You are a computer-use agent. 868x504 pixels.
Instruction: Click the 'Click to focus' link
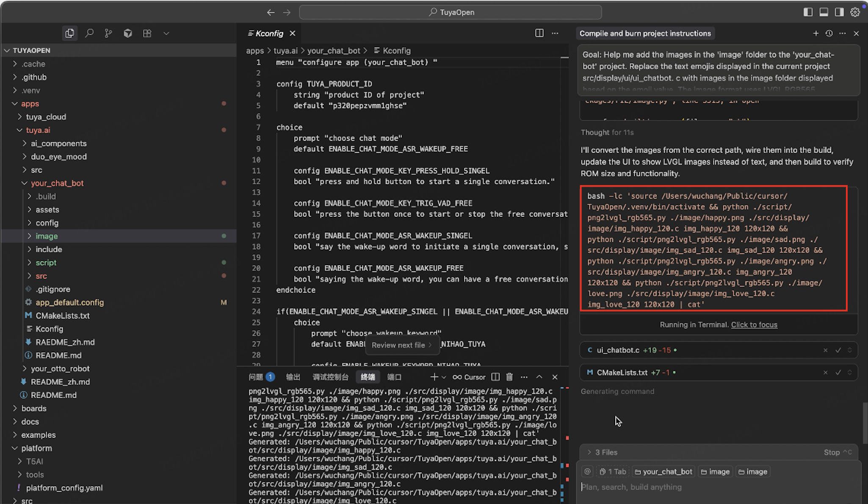click(754, 324)
